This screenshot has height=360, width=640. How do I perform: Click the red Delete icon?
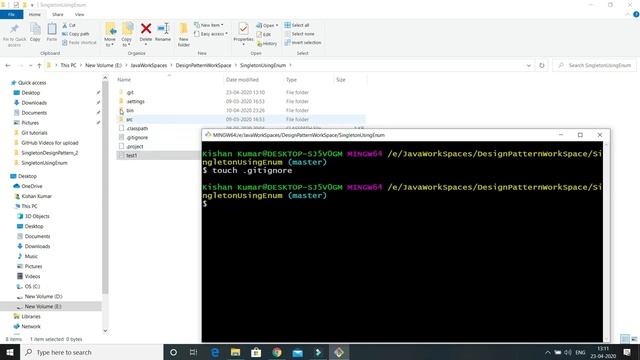tap(146, 29)
